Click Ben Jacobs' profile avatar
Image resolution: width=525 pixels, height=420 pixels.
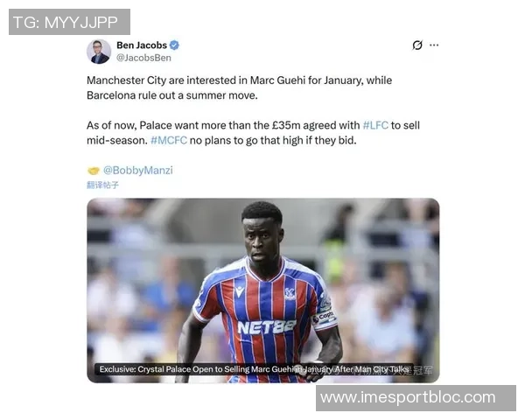(99, 52)
